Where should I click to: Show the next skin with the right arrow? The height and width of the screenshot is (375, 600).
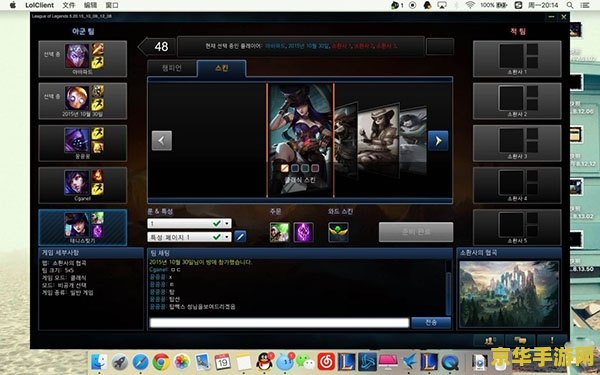pos(438,140)
